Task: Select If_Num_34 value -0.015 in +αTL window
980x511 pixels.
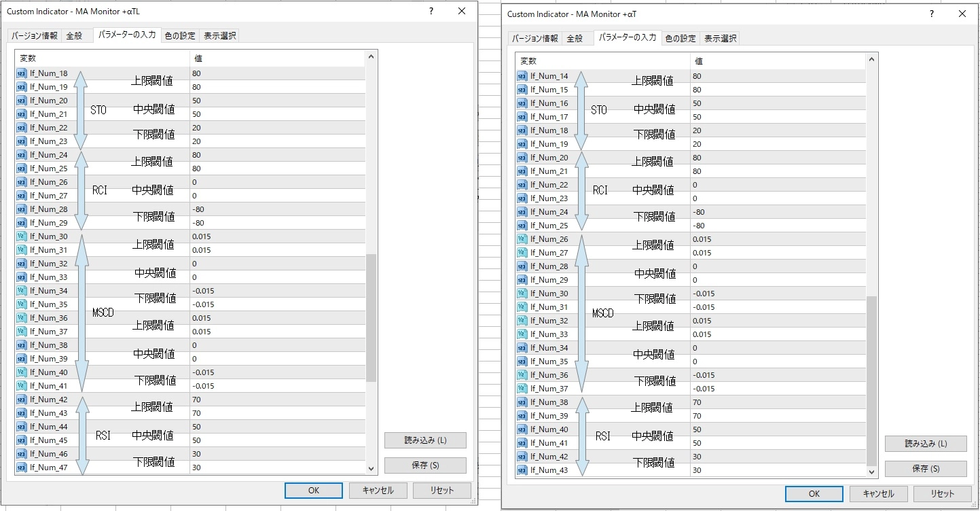Action: tap(203, 291)
